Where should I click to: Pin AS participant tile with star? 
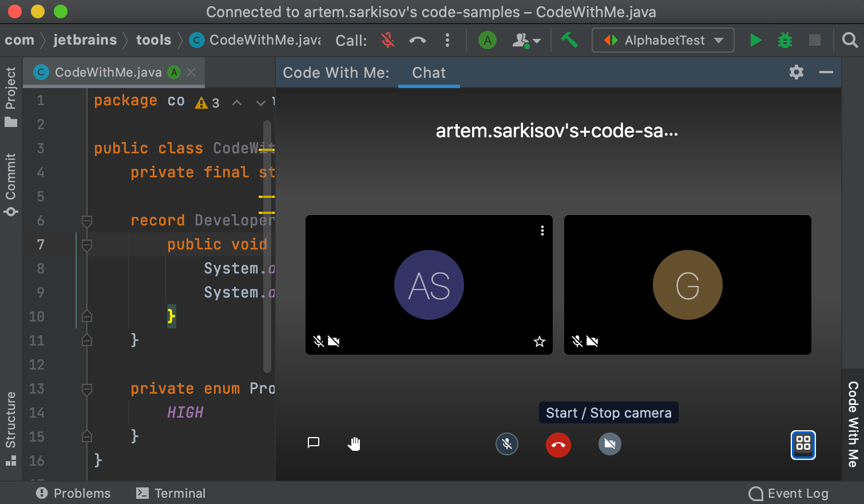point(539,342)
